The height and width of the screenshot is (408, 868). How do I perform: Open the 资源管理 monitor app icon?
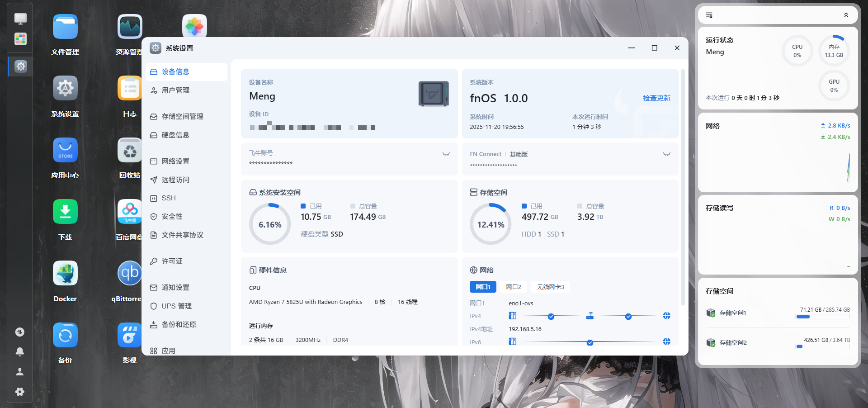point(130,27)
